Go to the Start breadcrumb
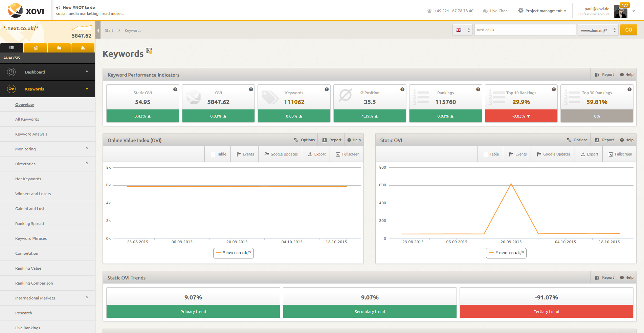This screenshot has width=644, height=333. coord(109,30)
